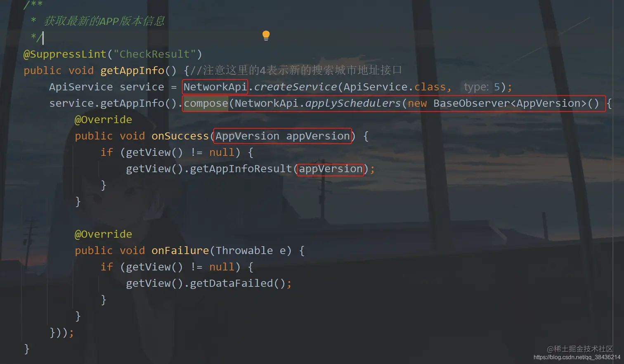Click the onSuccess method name
The width and height of the screenshot is (624, 364).
(x=180, y=136)
